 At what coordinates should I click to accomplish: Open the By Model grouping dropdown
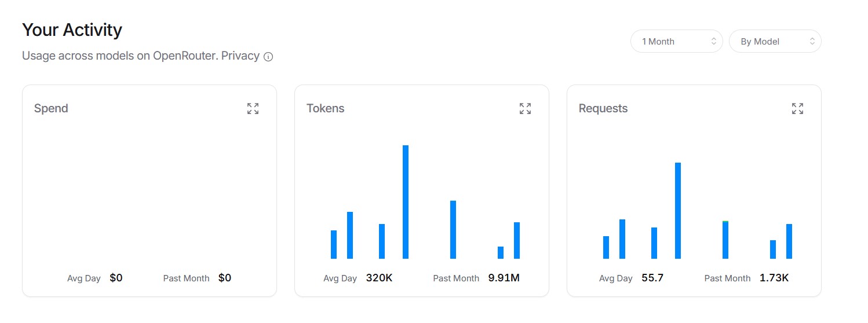coord(775,41)
